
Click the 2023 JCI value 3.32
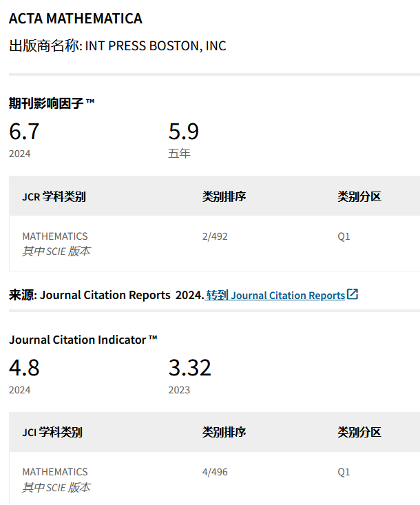click(x=189, y=367)
